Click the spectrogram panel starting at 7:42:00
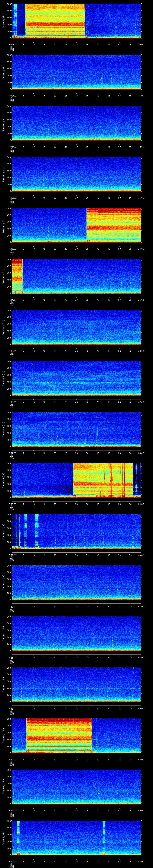 [x=77, y=685]
